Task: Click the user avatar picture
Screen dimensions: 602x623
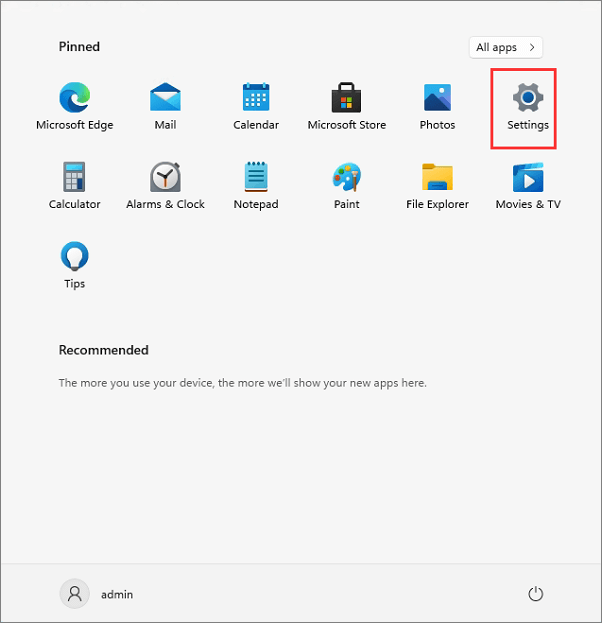Action: pyautogui.click(x=74, y=594)
